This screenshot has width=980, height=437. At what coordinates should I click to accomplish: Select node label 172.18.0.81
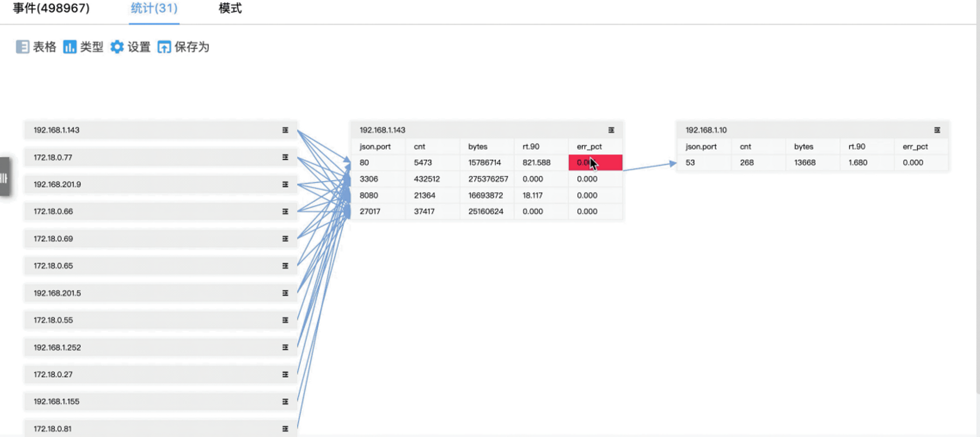[52, 429]
